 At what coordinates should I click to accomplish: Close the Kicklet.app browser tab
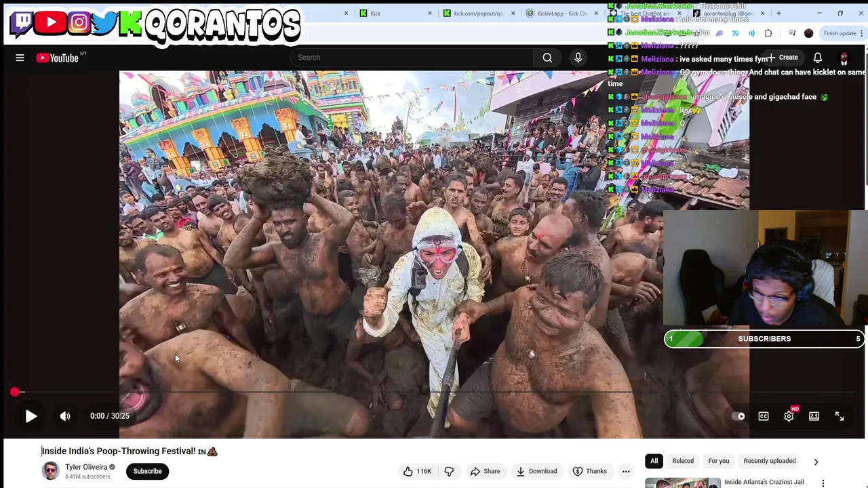click(x=596, y=14)
